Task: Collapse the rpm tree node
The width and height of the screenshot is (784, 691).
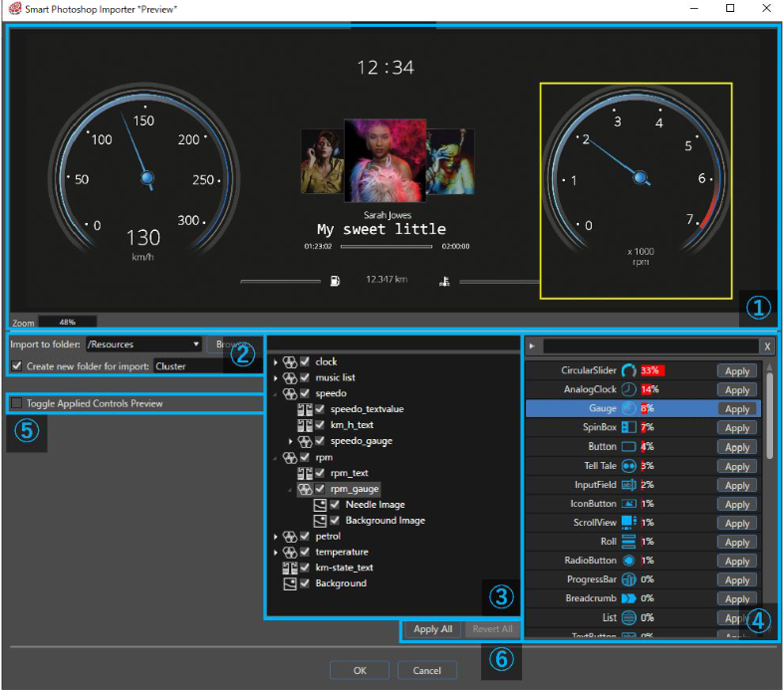Action: (x=276, y=458)
